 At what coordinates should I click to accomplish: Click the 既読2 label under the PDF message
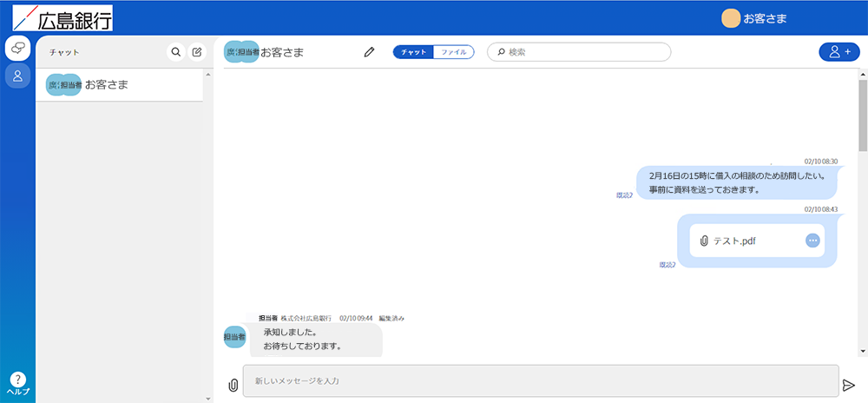point(667,265)
